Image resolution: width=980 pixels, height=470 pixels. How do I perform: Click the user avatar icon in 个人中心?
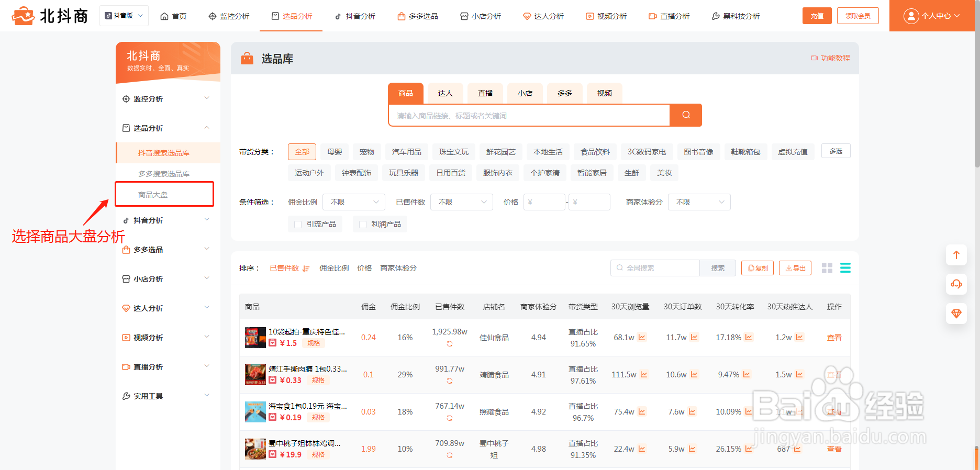911,16
